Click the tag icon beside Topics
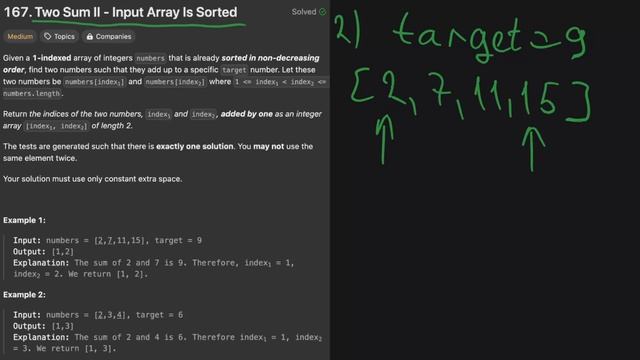This screenshot has height=360, width=640. pyautogui.click(x=47, y=37)
